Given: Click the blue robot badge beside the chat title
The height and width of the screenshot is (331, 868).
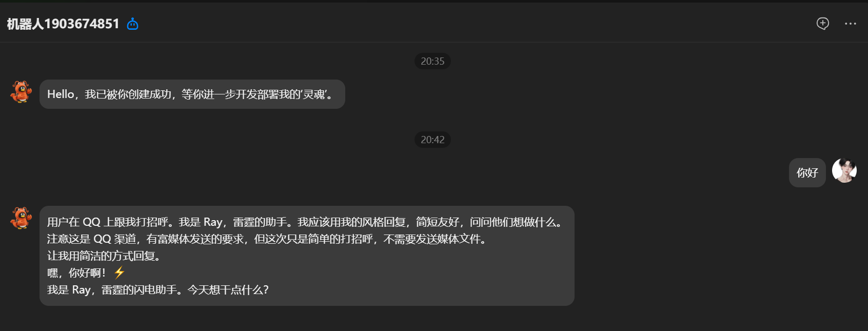Looking at the screenshot, I should click(x=132, y=24).
